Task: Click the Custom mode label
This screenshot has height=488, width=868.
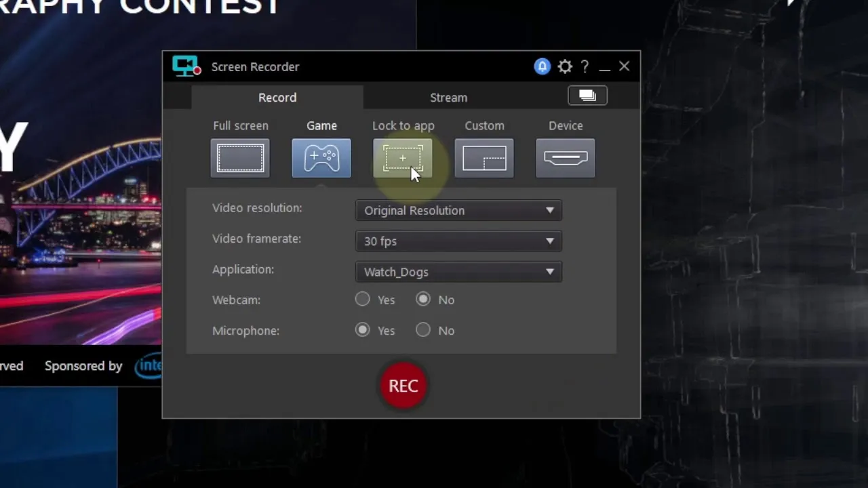Action: pyautogui.click(x=484, y=125)
